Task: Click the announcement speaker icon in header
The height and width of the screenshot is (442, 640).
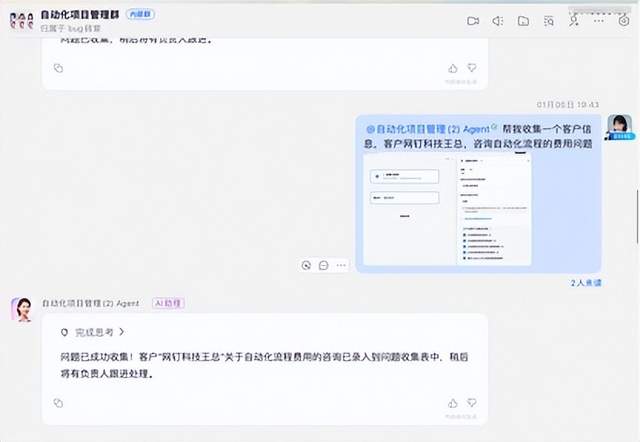Action: point(498,20)
